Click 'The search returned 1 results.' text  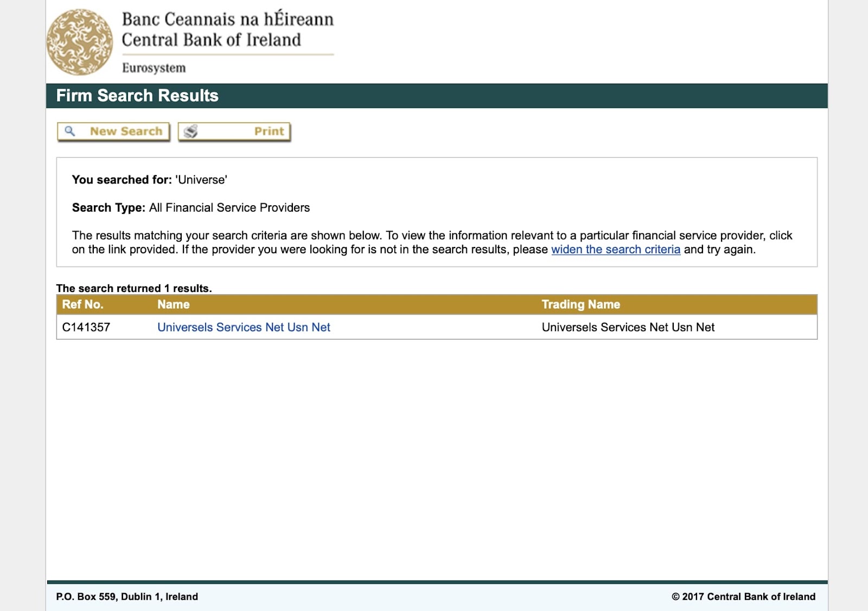[134, 288]
